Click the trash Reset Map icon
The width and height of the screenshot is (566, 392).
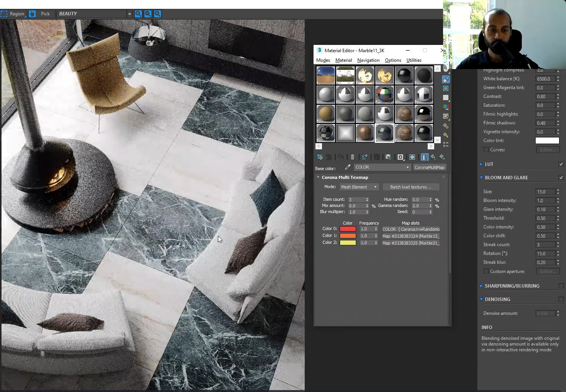352,157
